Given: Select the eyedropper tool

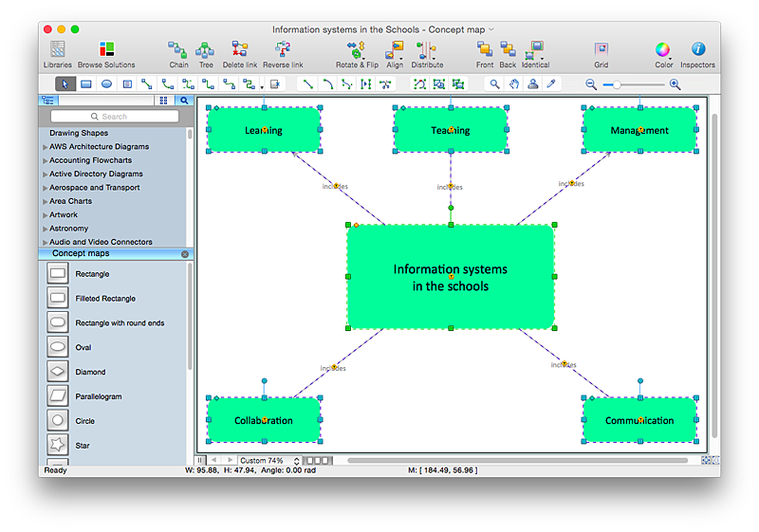Looking at the screenshot, I should pos(551,84).
